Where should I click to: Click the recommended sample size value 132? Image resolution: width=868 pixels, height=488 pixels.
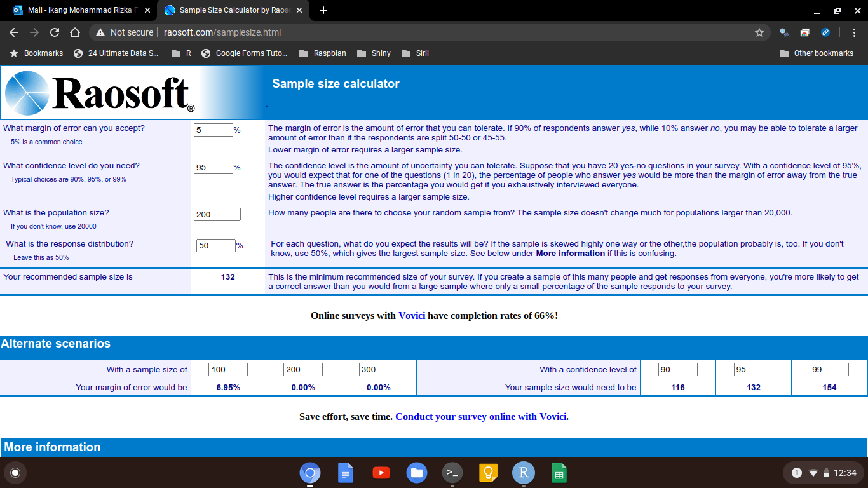tap(228, 277)
